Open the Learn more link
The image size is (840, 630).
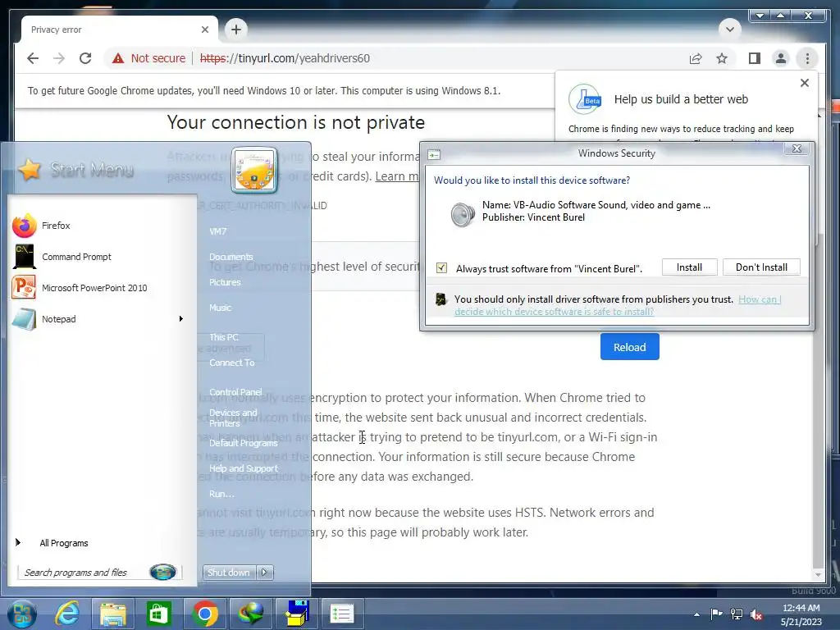pyautogui.click(x=397, y=176)
